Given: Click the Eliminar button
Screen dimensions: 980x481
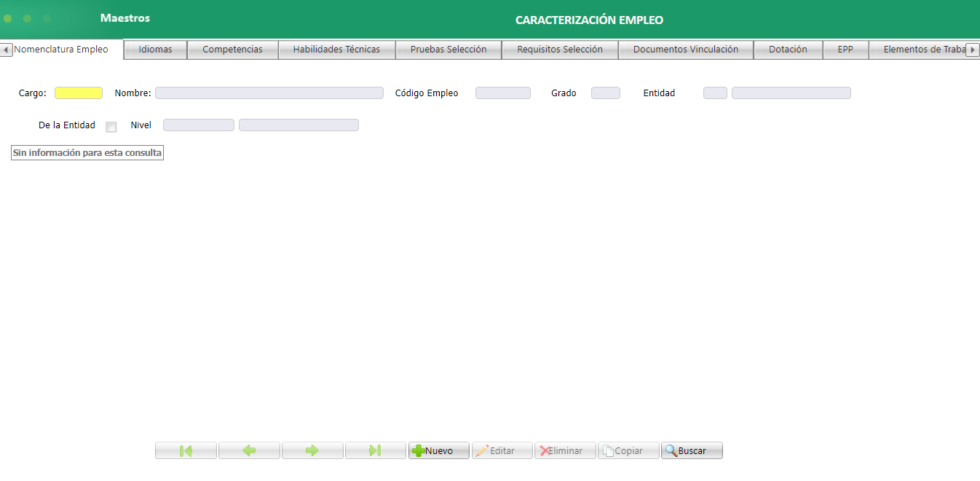Looking at the screenshot, I should pos(566,450).
